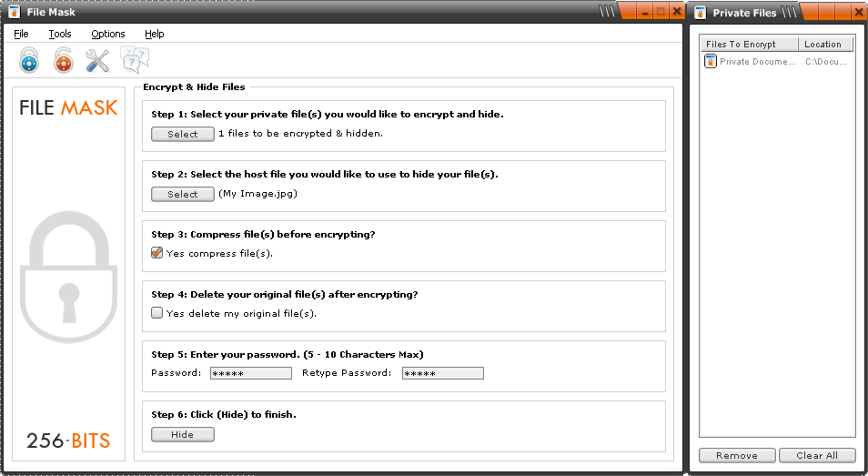Open the Tools menu
This screenshot has width=868, height=476.
(x=60, y=34)
